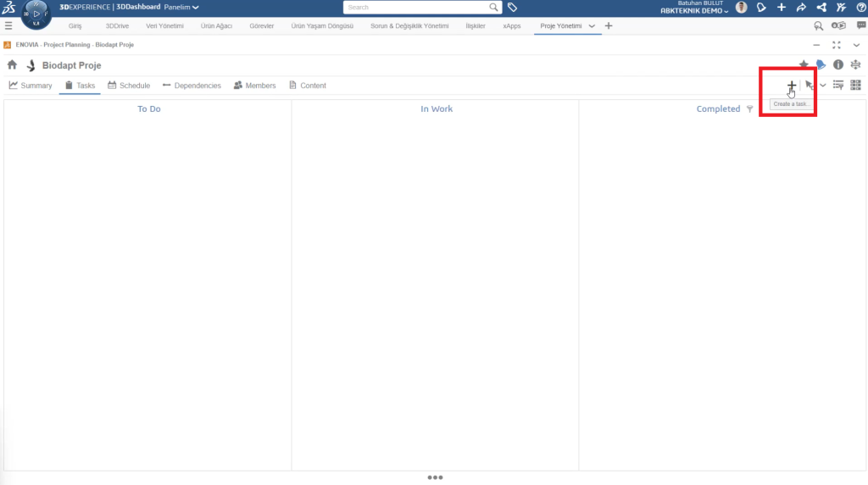The height and width of the screenshot is (485, 868).
Task: Click the notifications bell in top bar
Action: tap(761, 8)
